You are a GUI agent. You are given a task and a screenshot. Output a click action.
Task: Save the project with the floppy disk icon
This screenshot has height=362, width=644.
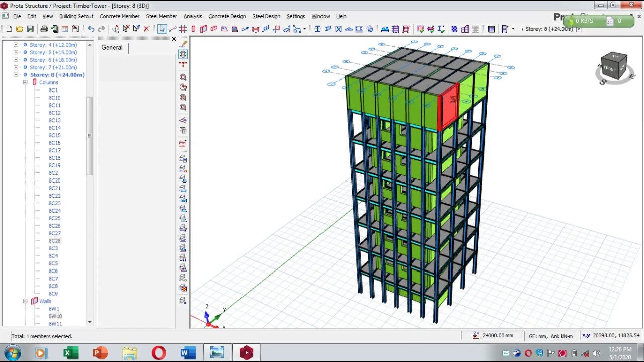30,29
